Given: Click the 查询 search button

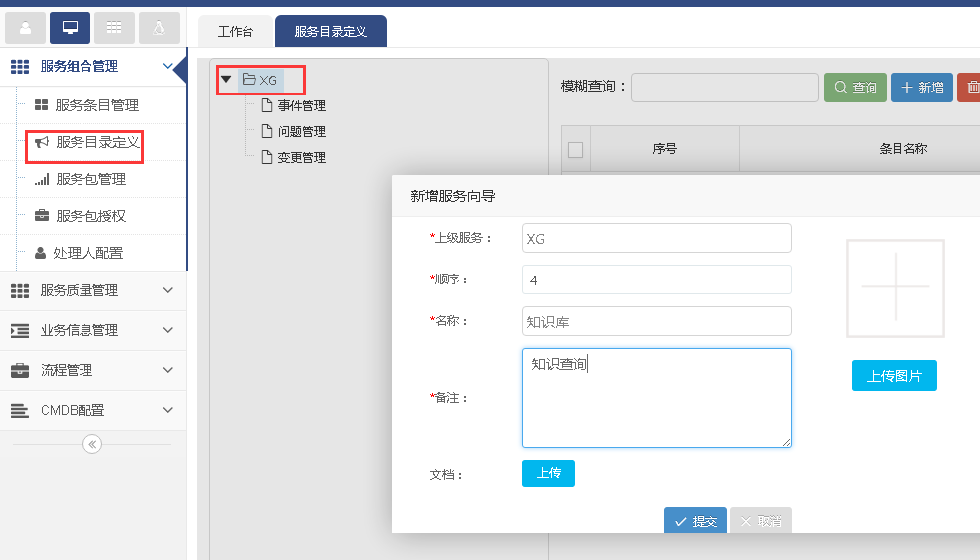Looking at the screenshot, I should pyautogui.click(x=855, y=88).
